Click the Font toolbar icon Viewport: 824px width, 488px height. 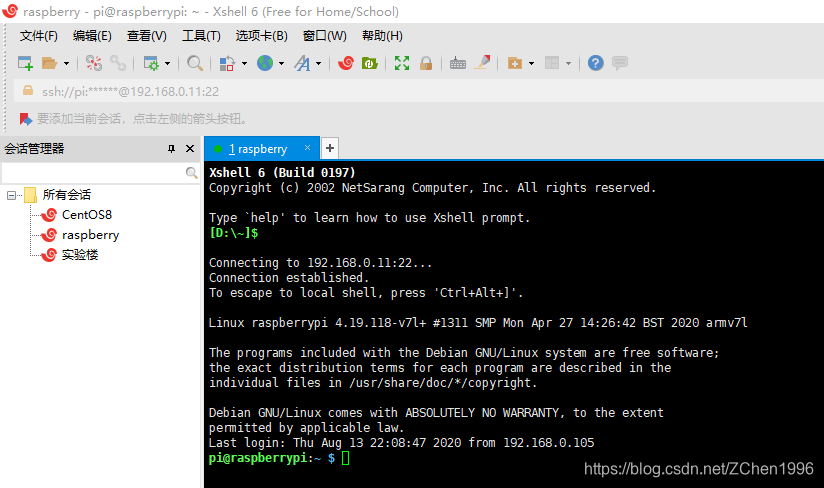click(x=302, y=63)
